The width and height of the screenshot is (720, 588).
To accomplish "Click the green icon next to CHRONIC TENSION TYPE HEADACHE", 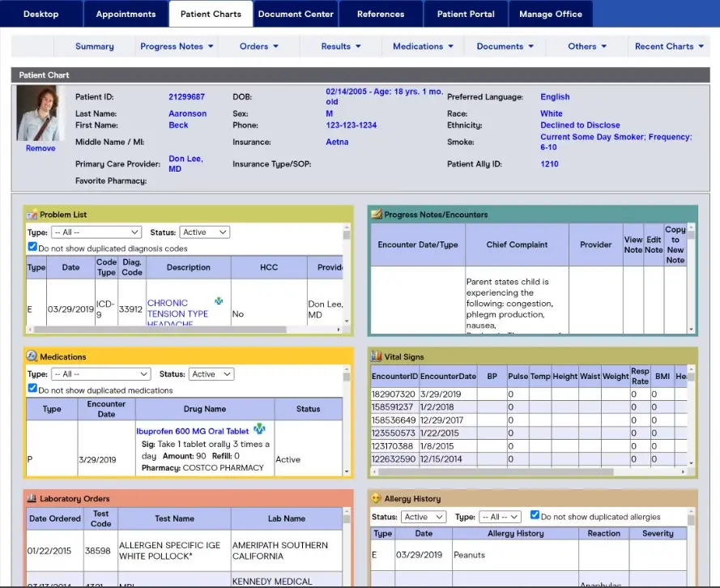I will click(219, 299).
